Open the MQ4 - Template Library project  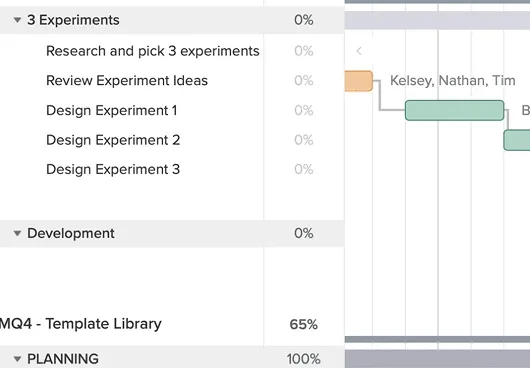point(80,324)
